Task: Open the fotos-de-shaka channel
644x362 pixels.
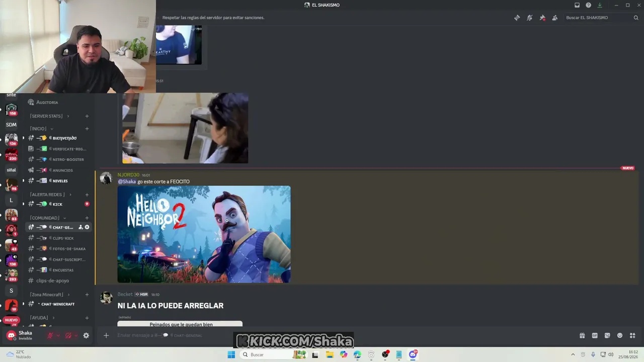Action: 59,249
